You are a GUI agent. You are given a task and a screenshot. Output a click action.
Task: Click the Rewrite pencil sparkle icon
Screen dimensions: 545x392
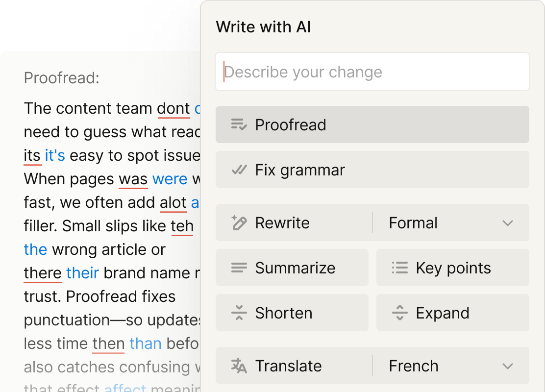239,222
